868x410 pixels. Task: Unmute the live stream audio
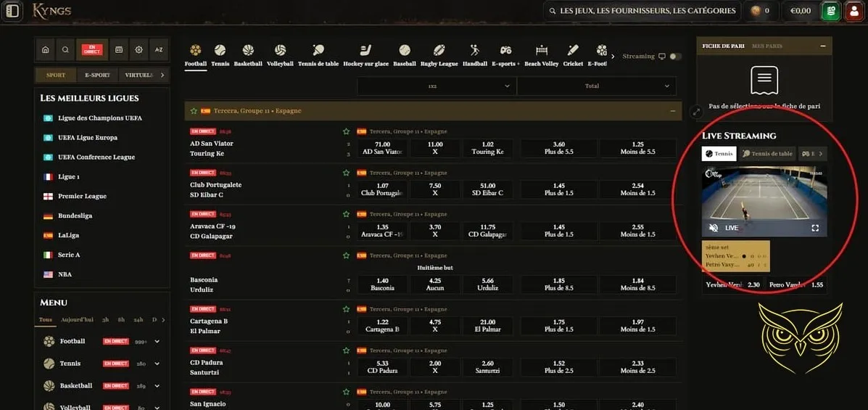point(714,228)
